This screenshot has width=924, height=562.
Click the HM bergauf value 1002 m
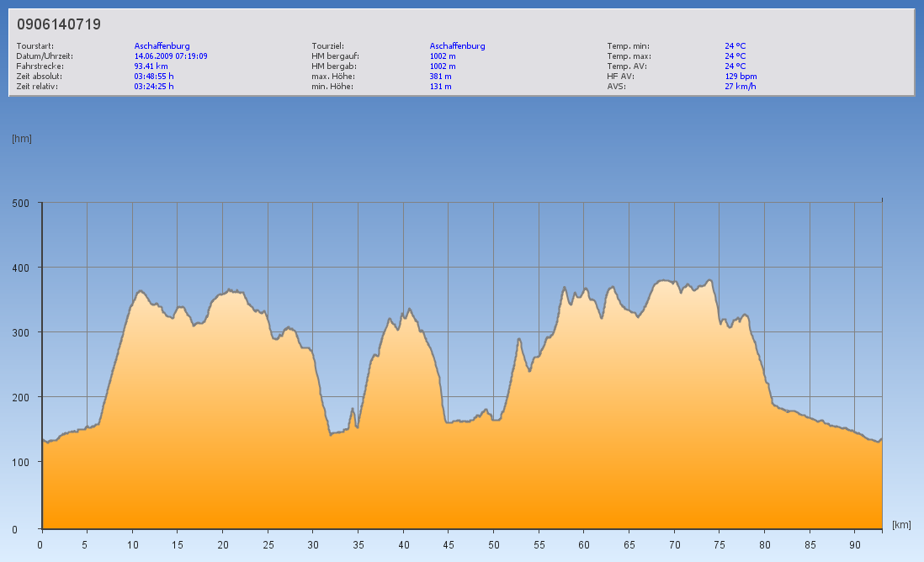click(x=443, y=56)
